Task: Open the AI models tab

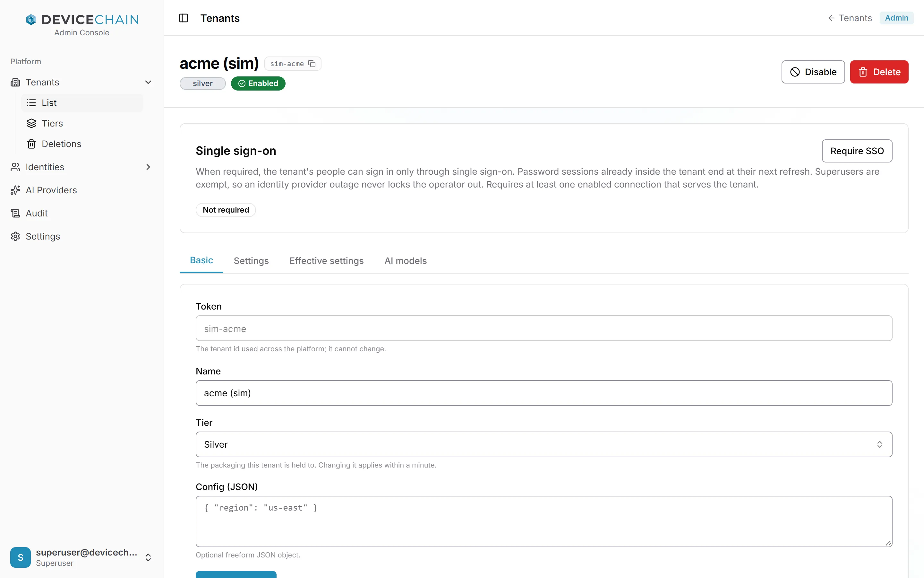Action: (406, 261)
